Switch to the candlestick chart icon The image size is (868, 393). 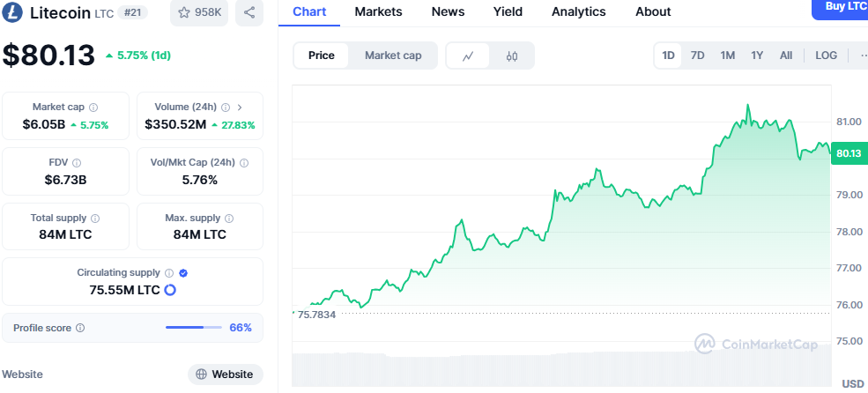click(512, 56)
